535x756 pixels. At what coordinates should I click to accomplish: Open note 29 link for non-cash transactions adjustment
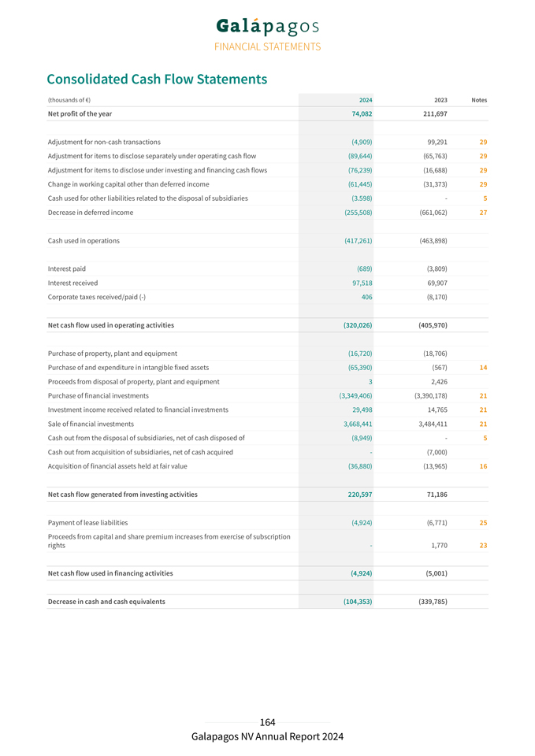[x=482, y=142]
